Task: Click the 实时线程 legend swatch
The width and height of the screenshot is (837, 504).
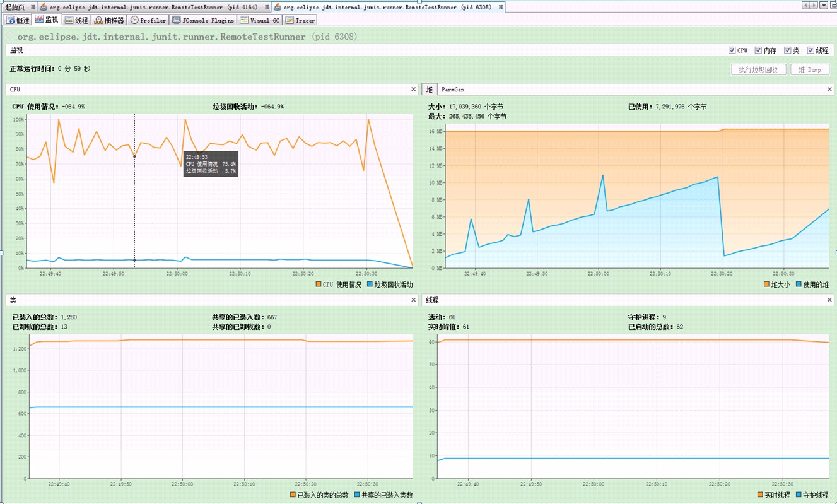Action: coord(760,495)
